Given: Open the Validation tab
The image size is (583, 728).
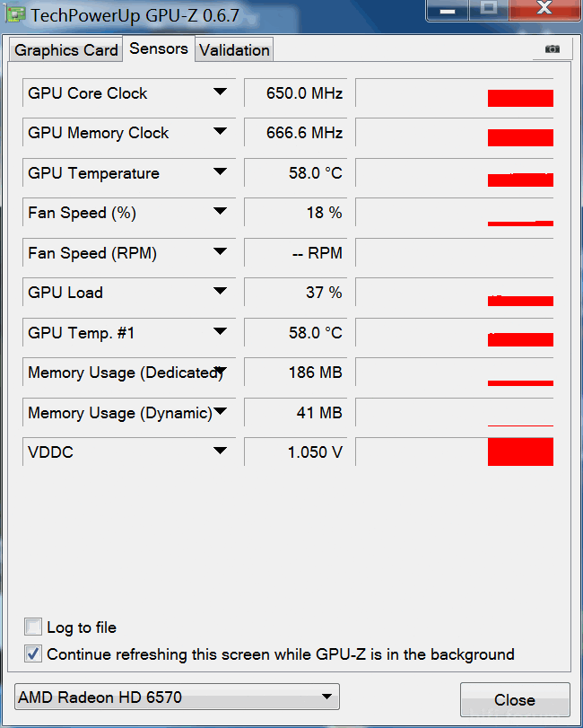Looking at the screenshot, I should (x=234, y=50).
